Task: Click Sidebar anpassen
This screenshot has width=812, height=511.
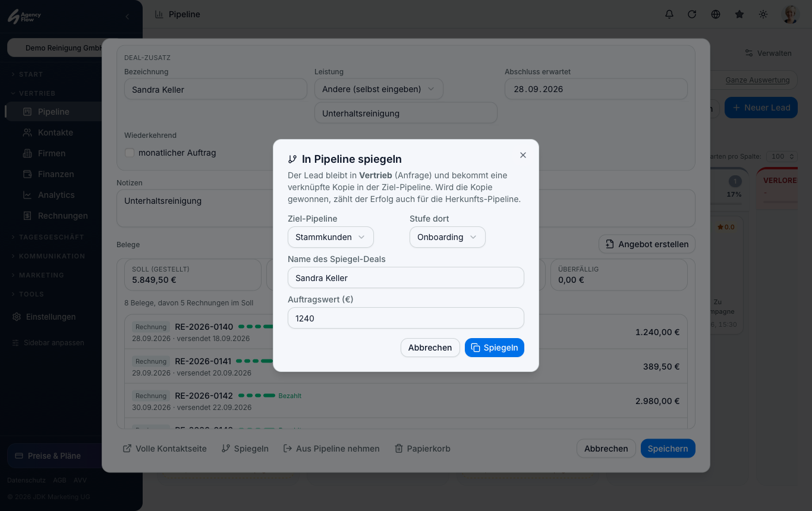Action: click(48, 343)
